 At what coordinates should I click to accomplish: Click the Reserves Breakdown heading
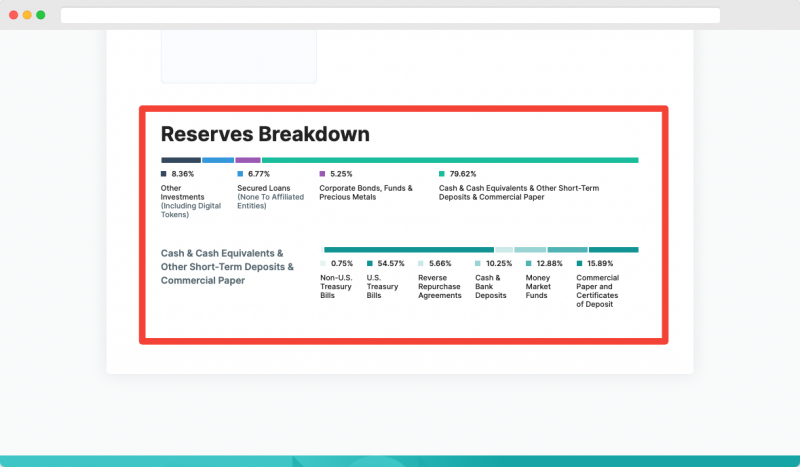pyautogui.click(x=265, y=134)
